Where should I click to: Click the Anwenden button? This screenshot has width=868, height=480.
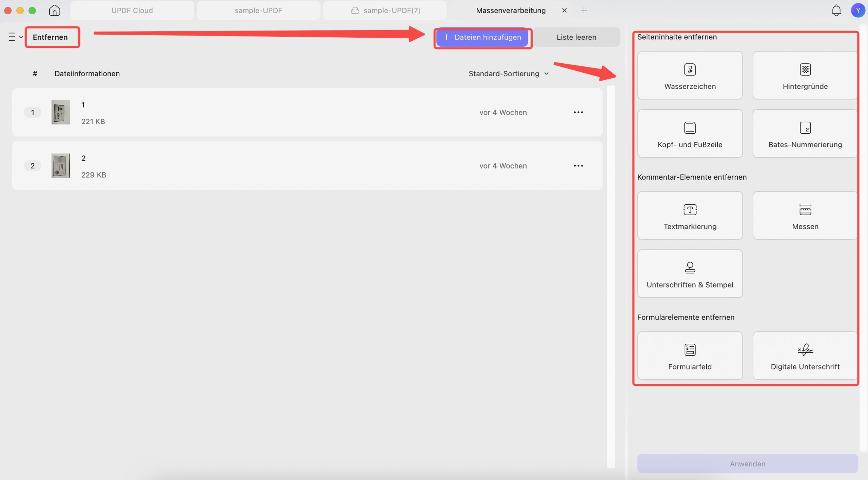(747, 463)
